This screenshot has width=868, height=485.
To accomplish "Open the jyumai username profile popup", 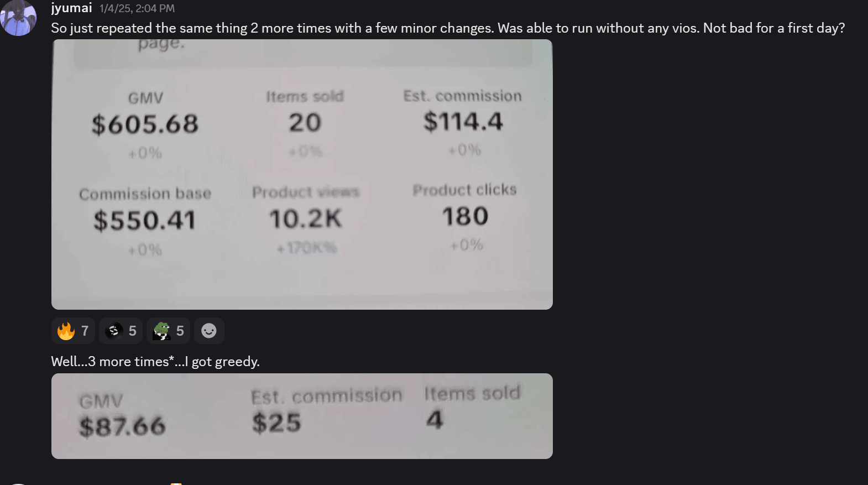I will (x=71, y=8).
